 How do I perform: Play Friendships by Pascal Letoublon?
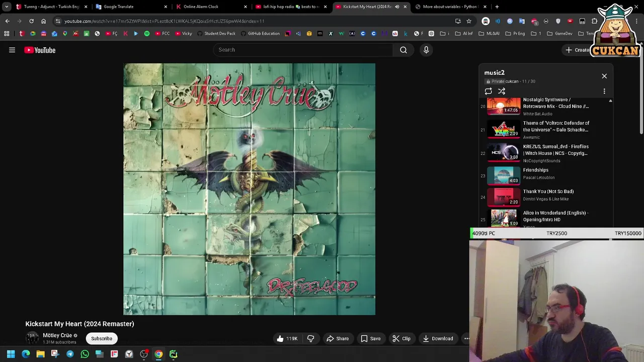pyautogui.click(x=544, y=176)
